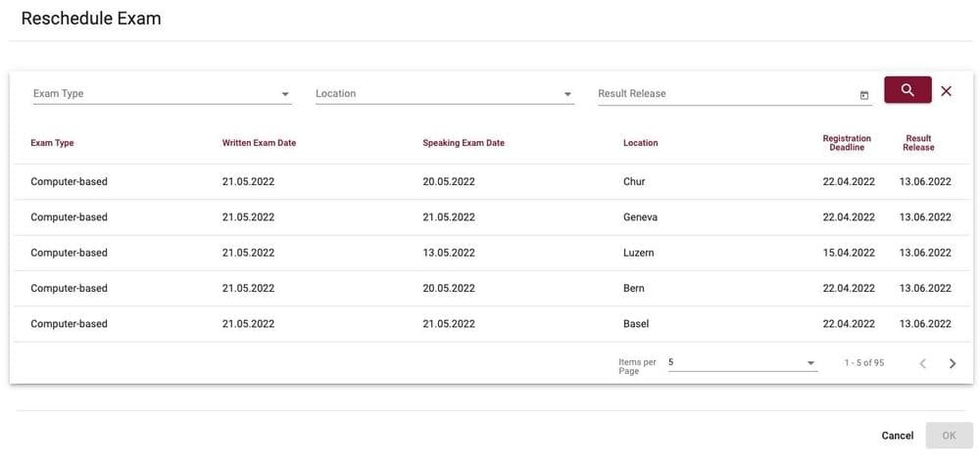The image size is (980, 468).
Task: Pick the Bern exam row
Action: 490,289
